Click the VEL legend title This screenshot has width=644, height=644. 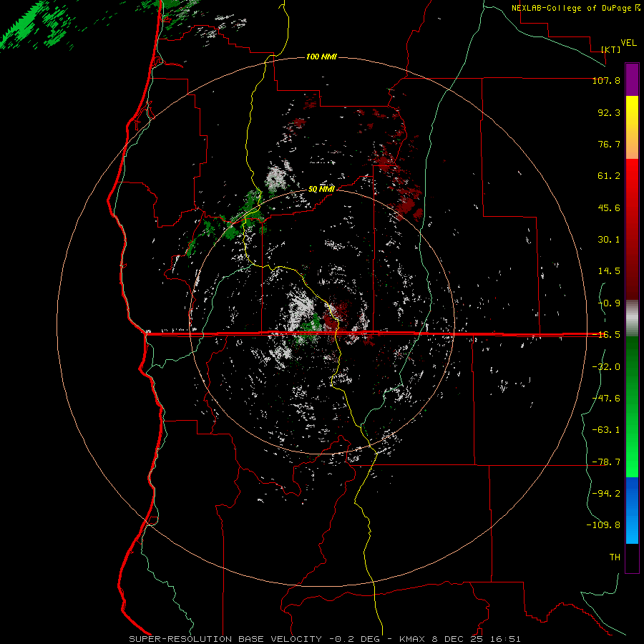628,42
